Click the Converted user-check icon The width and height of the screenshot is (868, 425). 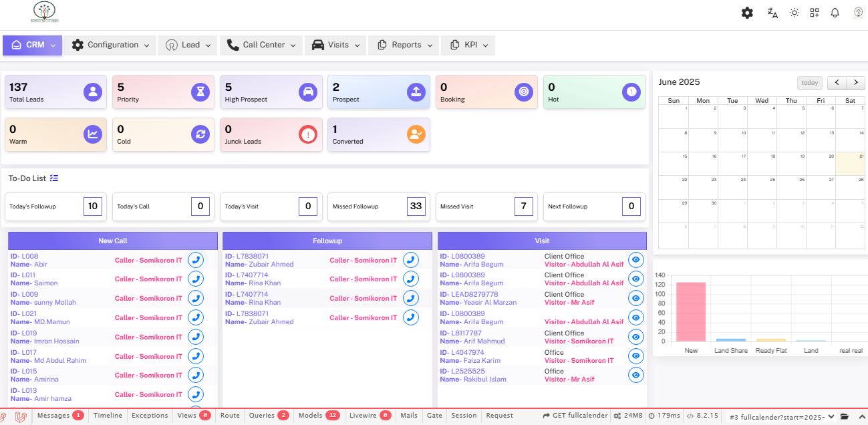pos(416,134)
